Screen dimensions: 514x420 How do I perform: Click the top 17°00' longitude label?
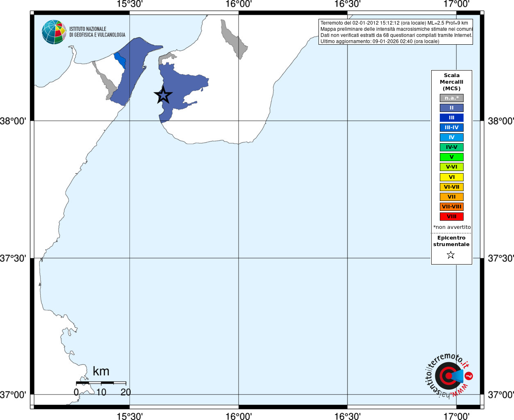coord(456,4)
